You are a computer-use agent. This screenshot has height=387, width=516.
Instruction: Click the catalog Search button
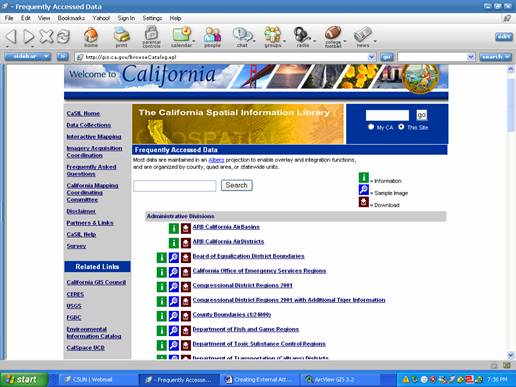[236, 185]
